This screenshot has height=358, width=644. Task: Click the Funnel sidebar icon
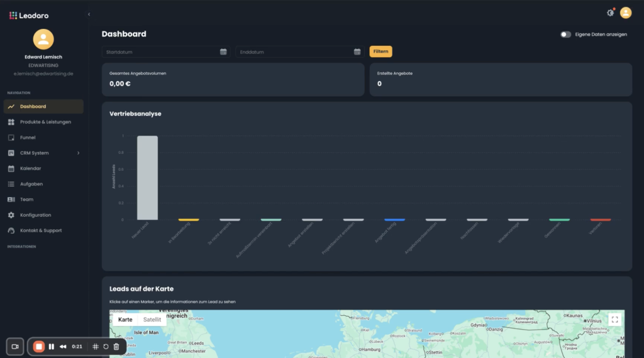tap(11, 138)
